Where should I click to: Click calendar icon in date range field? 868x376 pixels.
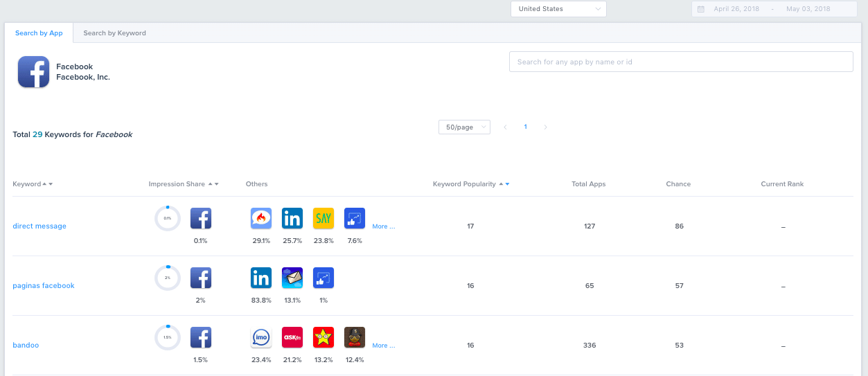point(701,9)
